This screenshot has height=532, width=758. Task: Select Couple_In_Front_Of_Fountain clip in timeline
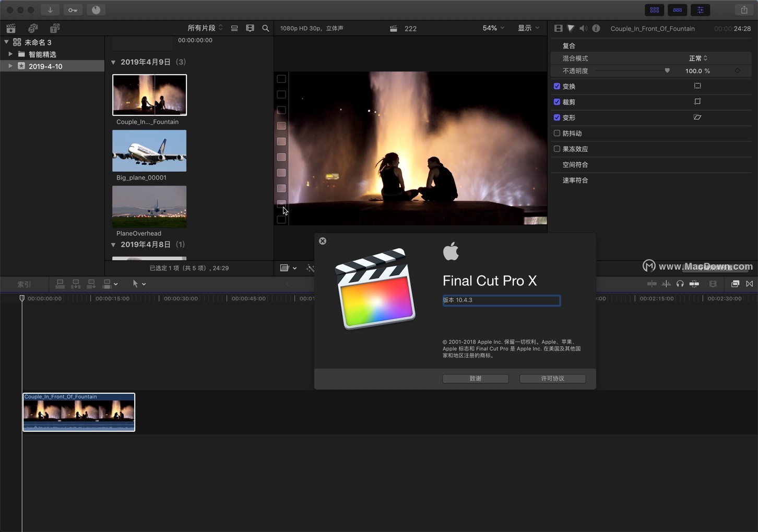(79, 412)
